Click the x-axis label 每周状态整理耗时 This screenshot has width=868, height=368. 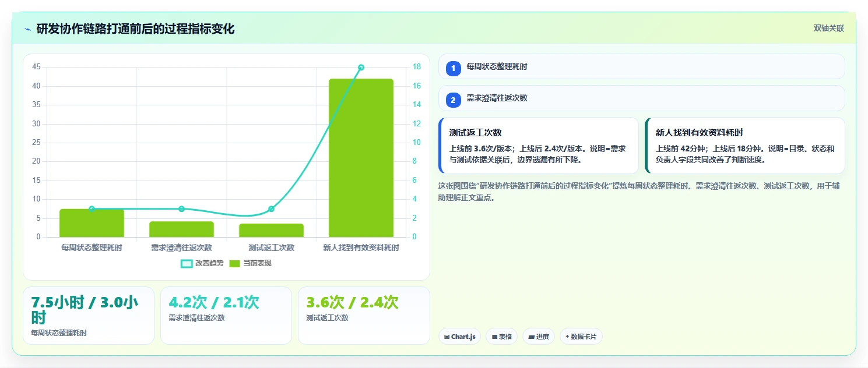click(92, 247)
